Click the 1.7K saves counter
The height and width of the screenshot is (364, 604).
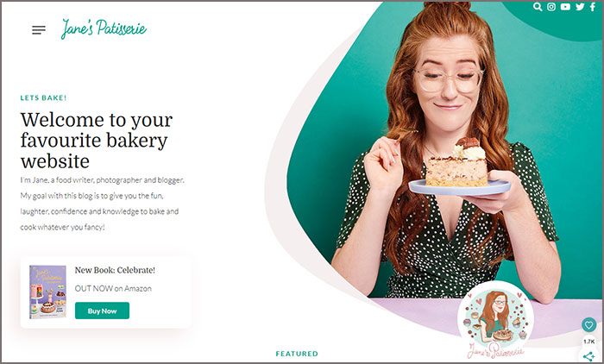click(x=588, y=342)
